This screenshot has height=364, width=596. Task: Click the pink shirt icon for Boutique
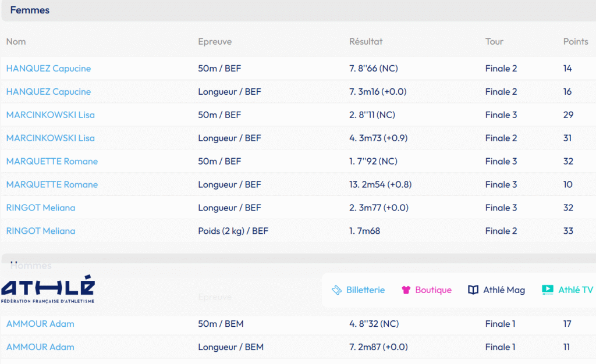pos(406,290)
